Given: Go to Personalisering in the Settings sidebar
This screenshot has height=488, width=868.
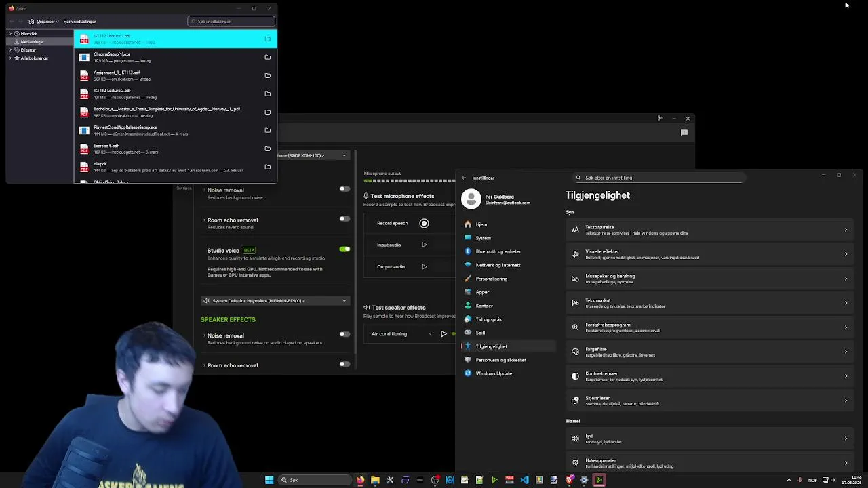Looking at the screenshot, I should (x=507, y=279).
